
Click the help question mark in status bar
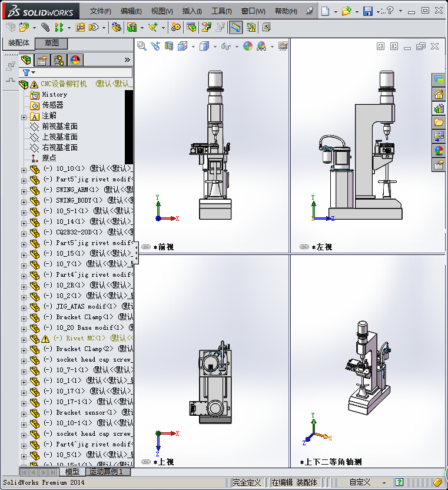click(399, 482)
